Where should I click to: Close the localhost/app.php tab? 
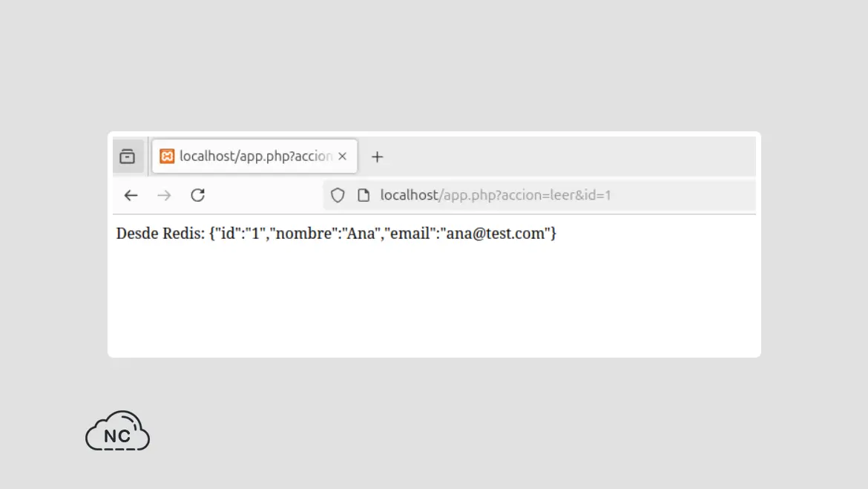[x=343, y=156]
